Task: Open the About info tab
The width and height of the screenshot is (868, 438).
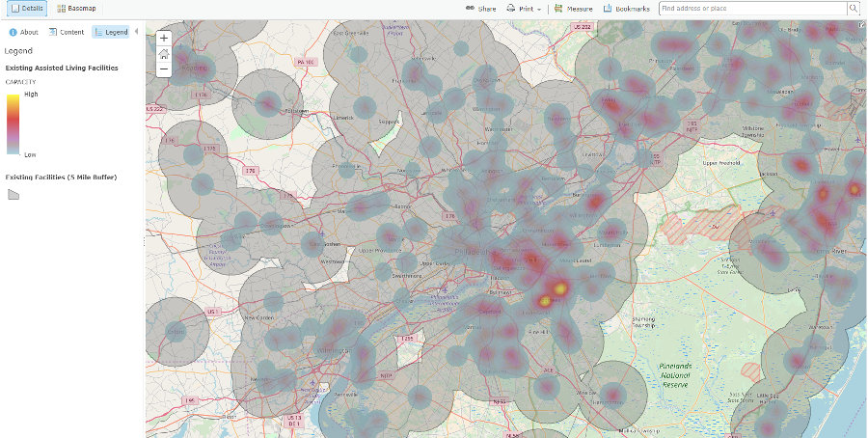Action: pos(23,32)
